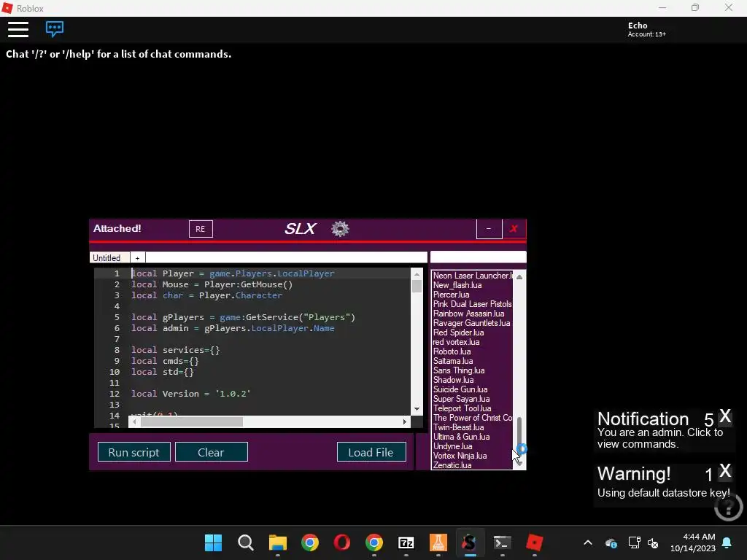The image size is (747, 560).
Task: Open the notification bell on taskbar
Action: pos(727,542)
